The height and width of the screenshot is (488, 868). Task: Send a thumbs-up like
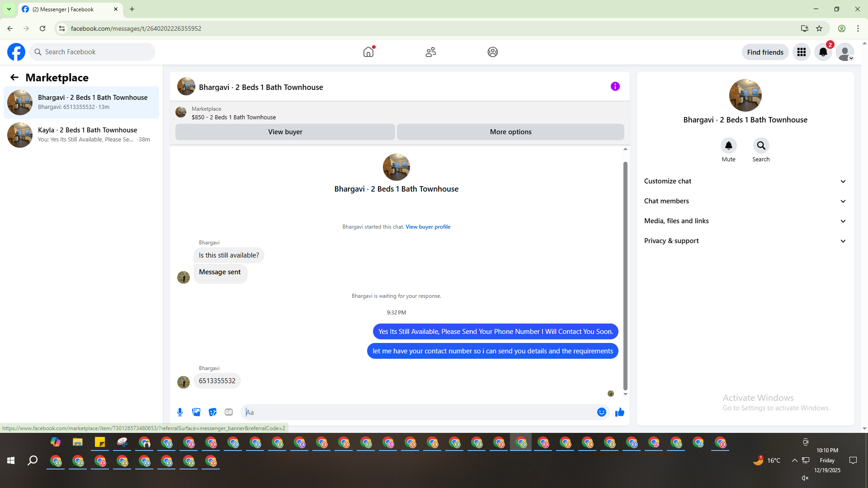pyautogui.click(x=620, y=412)
